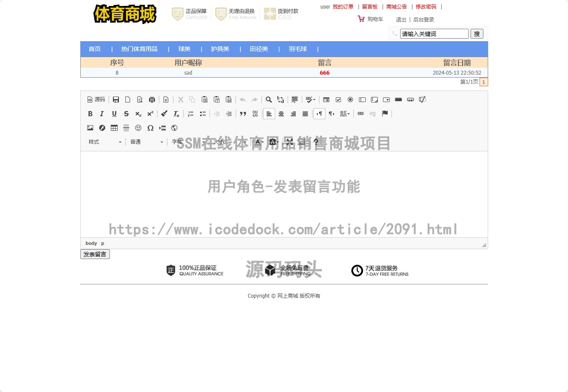Click Paste from Word icon
The height and width of the screenshot is (392, 568).
pyautogui.click(x=229, y=100)
